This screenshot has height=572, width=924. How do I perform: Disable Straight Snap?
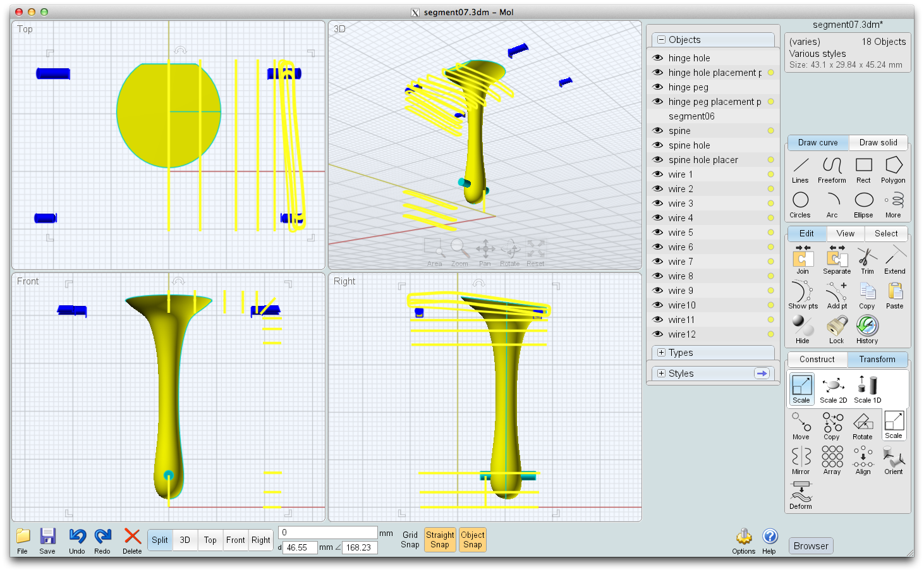click(440, 540)
